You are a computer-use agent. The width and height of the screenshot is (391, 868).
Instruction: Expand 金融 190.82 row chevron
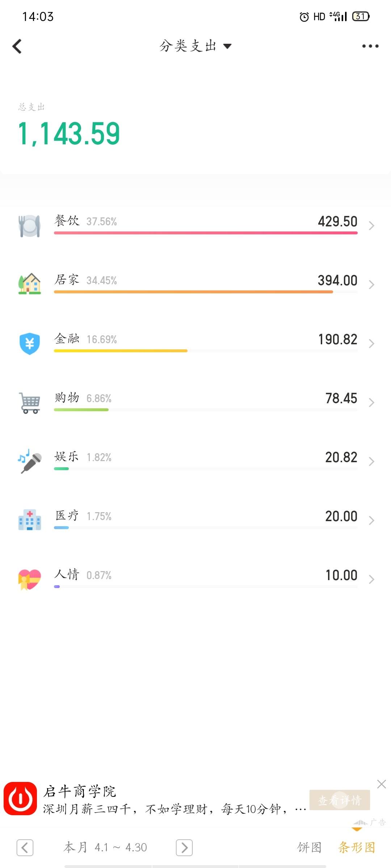(371, 344)
